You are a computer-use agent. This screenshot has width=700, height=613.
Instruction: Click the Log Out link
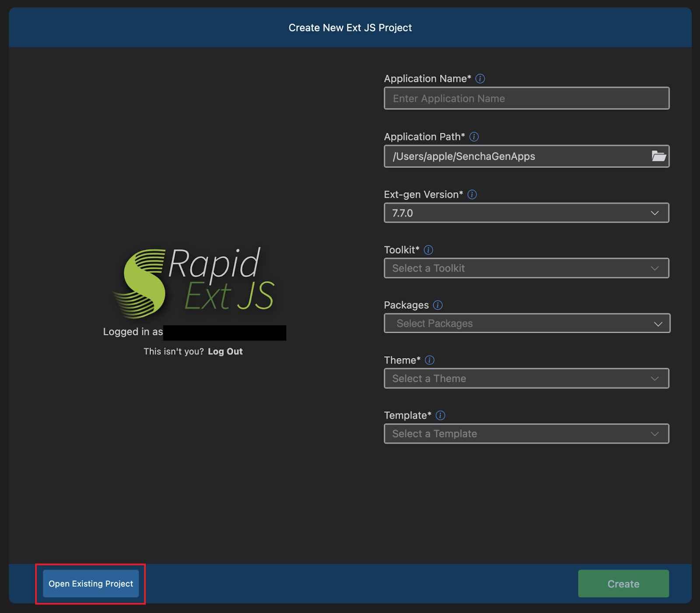pyautogui.click(x=225, y=352)
